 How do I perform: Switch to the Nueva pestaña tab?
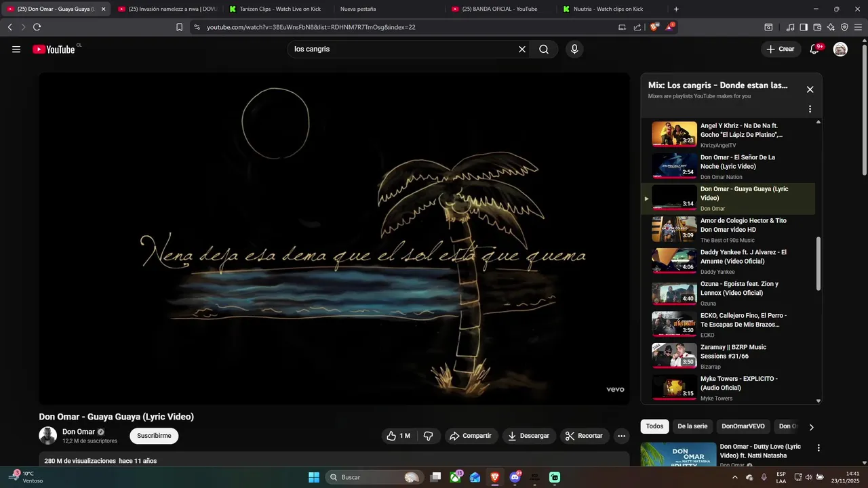[390, 9]
